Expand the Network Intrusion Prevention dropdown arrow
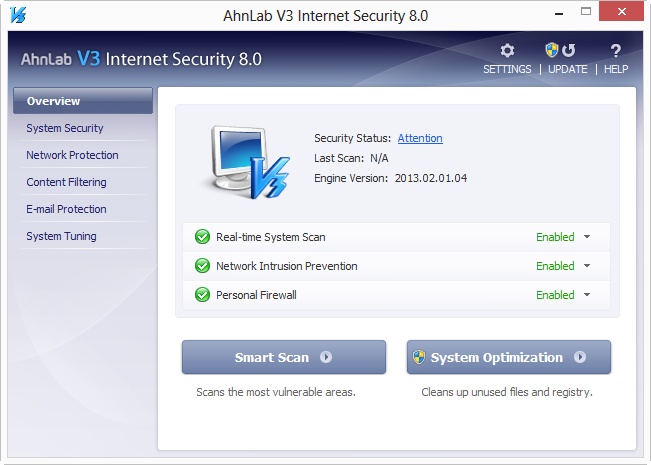 click(587, 266)
